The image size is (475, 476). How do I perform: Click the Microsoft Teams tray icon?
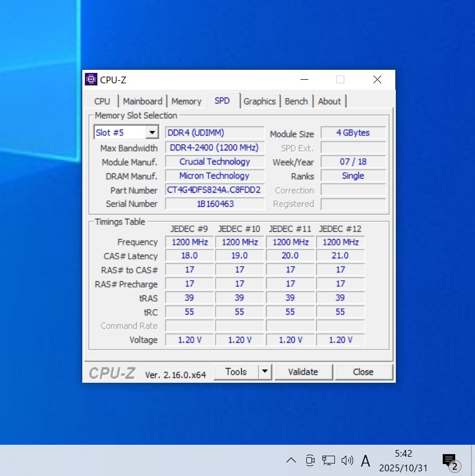coord(310,460)
